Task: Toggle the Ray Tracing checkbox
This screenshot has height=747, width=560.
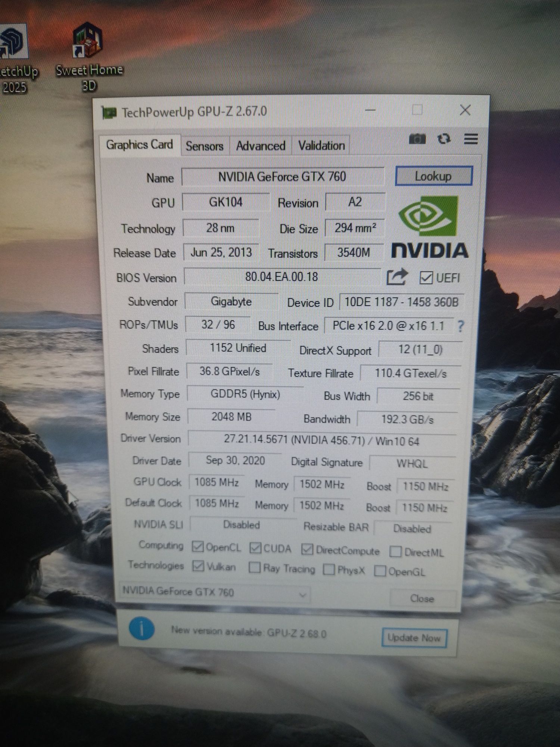Action: pos(254,568)
